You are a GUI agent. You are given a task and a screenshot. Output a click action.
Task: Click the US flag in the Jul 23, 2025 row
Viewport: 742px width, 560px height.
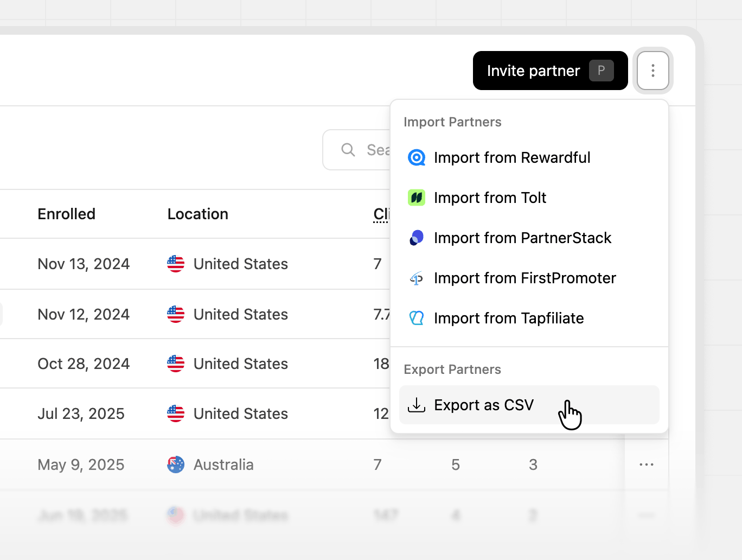click(x=176, y=413)
